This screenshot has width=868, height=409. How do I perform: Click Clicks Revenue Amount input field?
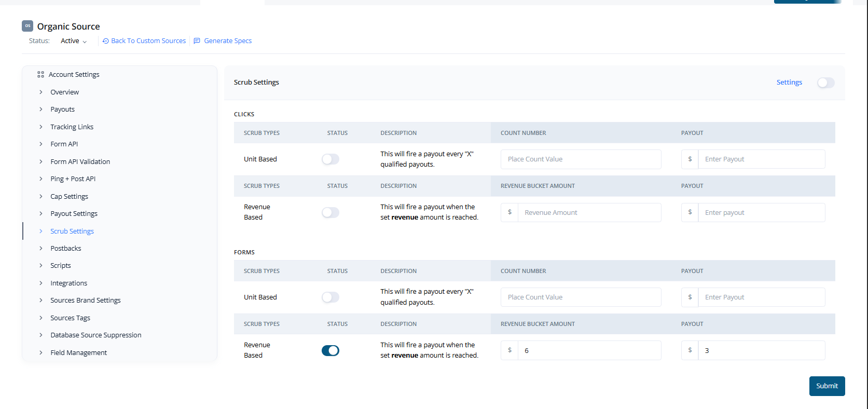pyautogui.click(x=589, y=212)
